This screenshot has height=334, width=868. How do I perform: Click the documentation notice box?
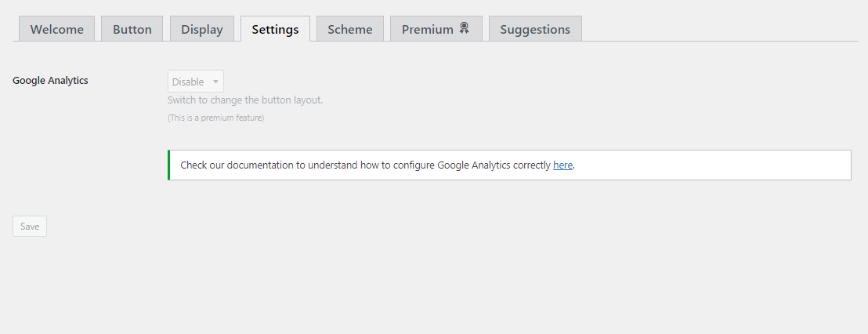[509, 165]
